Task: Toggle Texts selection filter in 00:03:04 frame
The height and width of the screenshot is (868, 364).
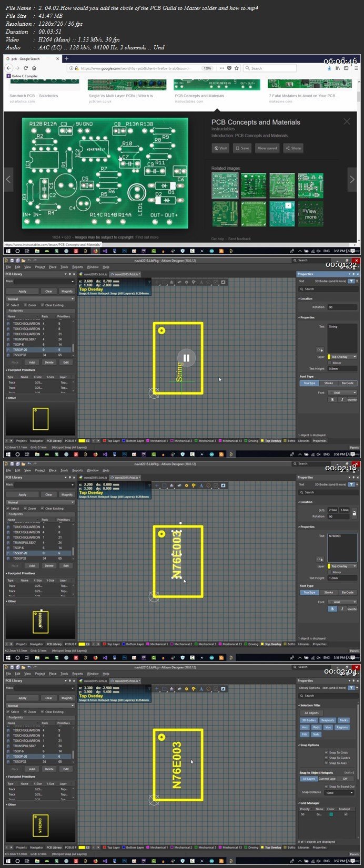Action: point(316,734)
